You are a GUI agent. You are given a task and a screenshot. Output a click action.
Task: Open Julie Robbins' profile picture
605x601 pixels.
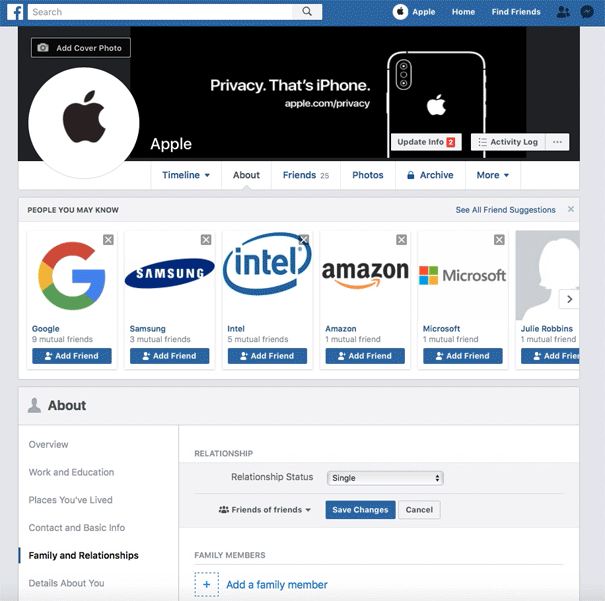click(548, 276)
